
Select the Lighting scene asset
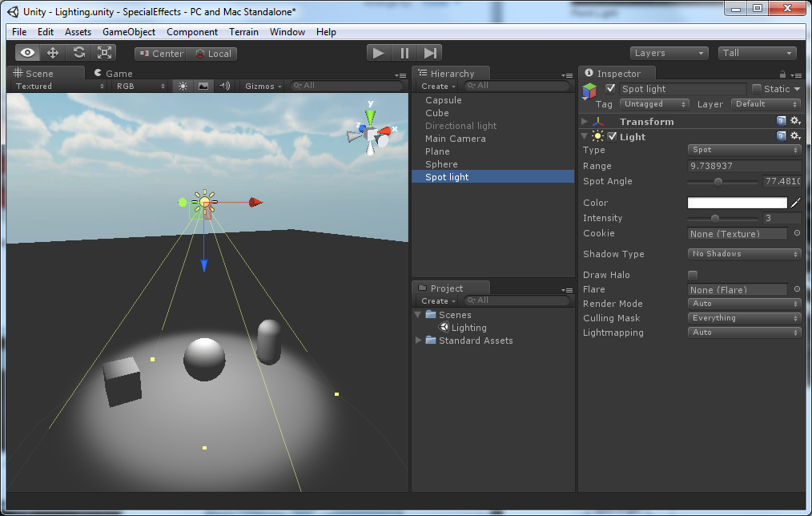click(468, 328)
